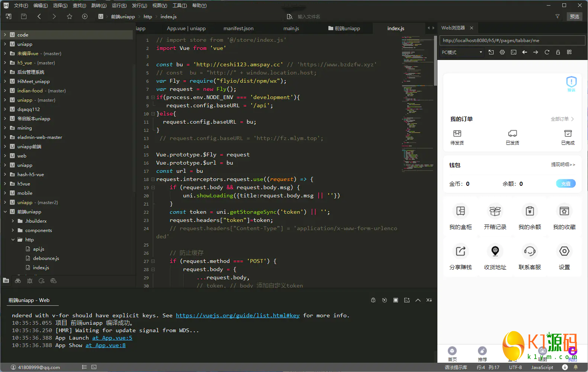Screen dimensions: 588x372
Task: Click the filter funnel icon
Action: pyautogui.click(x=558, y=16)
